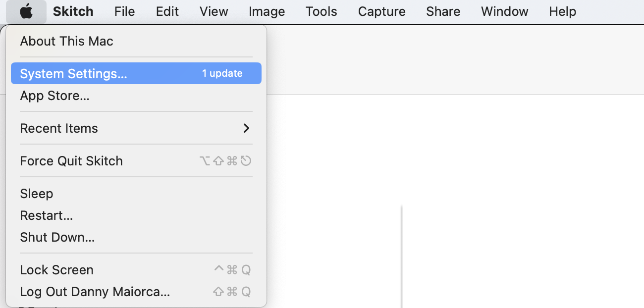Open the Share menu
644x308 pixels.
click(443, 11)
